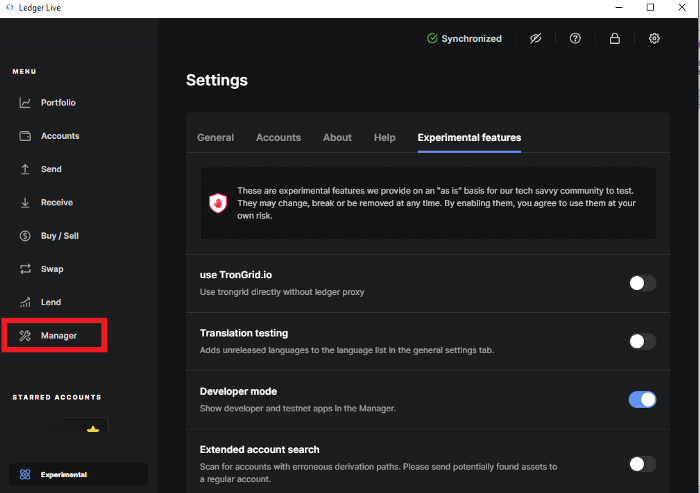Click the 'STARRED ACCOUNTS' section heading
700x493 pixels.
[x=57, y=397]
